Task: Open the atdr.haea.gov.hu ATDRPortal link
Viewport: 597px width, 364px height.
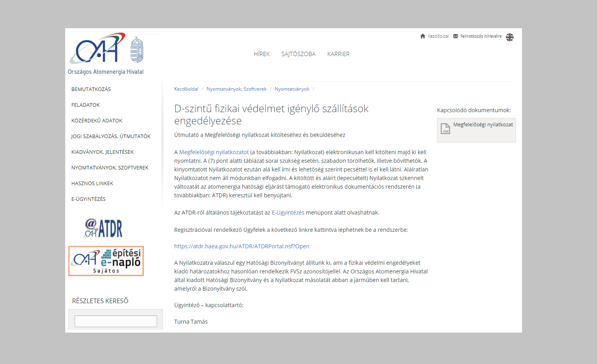Action: tap(242, 246)
